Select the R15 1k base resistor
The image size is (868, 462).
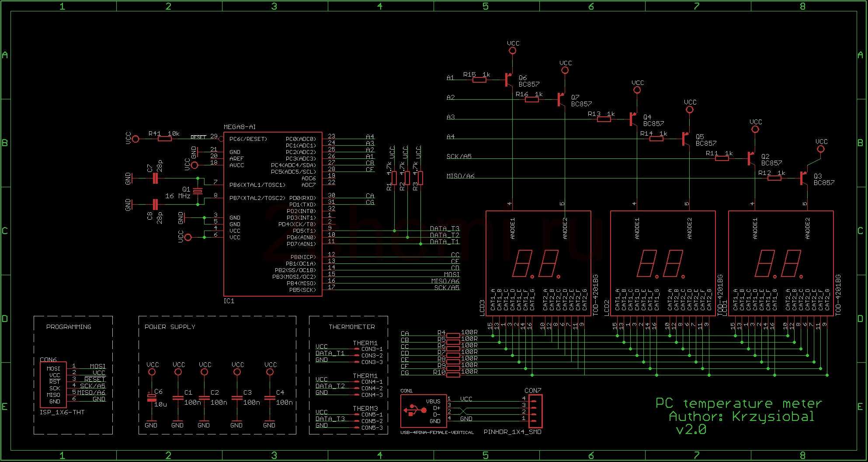479,80
